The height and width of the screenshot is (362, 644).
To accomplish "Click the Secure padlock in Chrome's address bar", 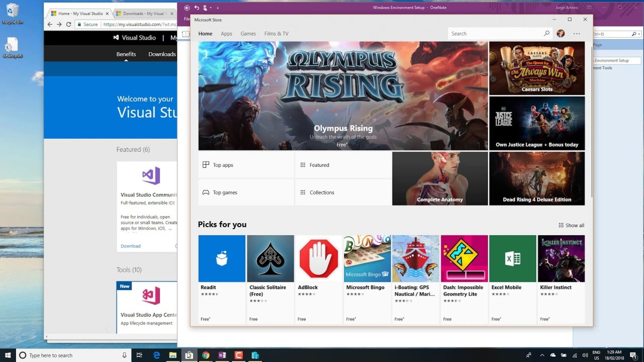I will click(79, 24).
